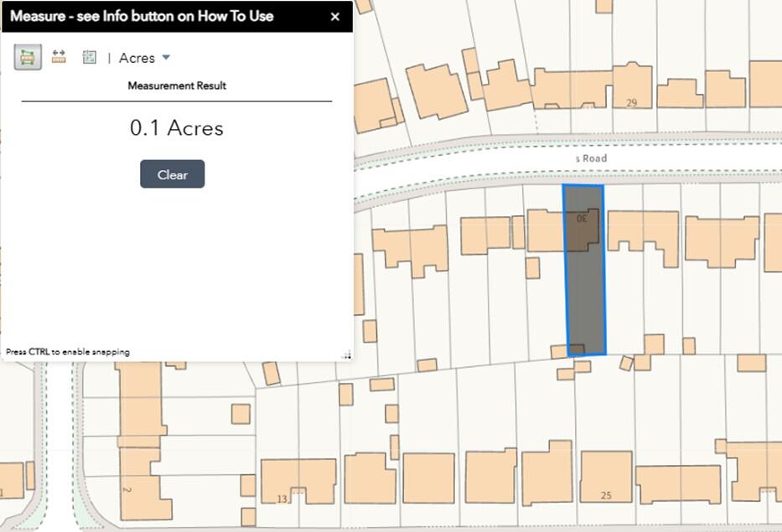Open the Acres units dropdown
782x532 pixels.
point(145,58)
